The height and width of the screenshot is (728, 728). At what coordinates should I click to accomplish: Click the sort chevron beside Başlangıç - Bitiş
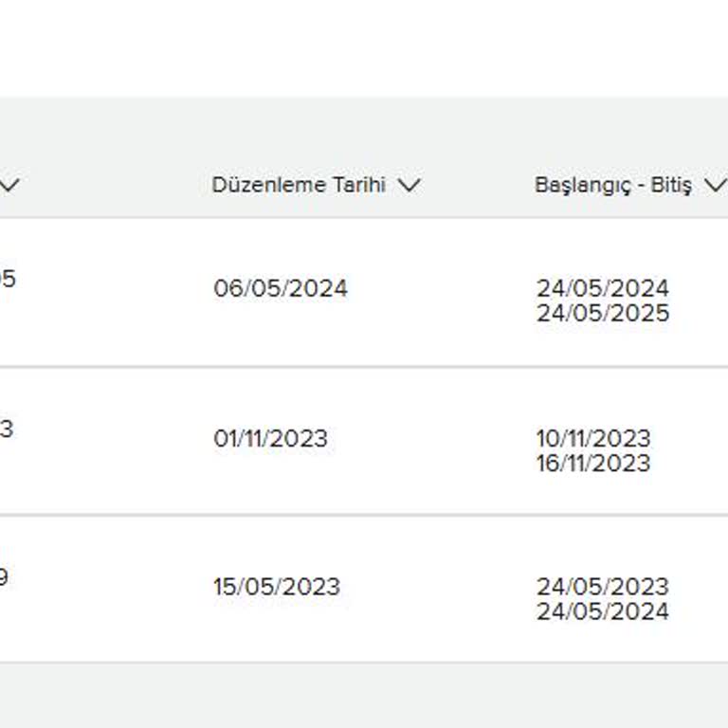715,185
